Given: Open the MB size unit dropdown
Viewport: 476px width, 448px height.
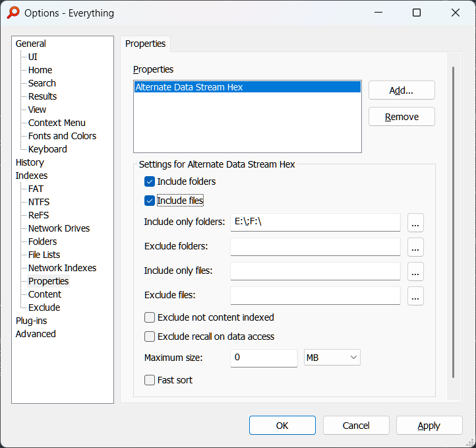Looking at the screenshot, I should (332, 358).
